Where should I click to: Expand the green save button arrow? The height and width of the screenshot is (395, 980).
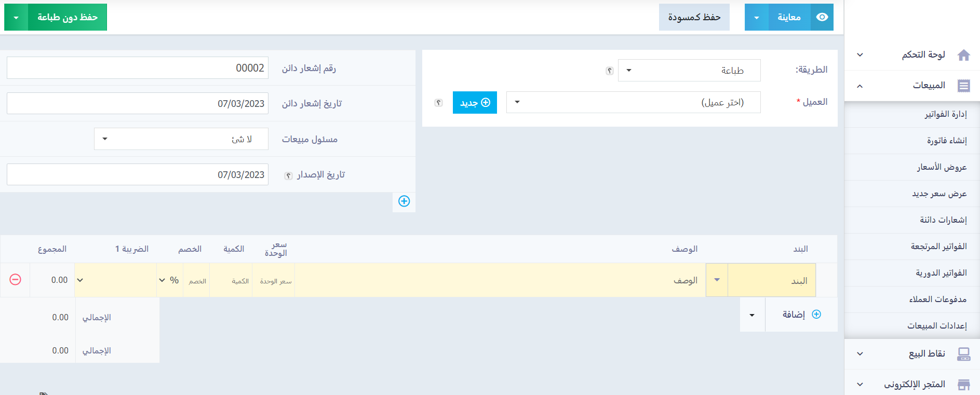16,18
